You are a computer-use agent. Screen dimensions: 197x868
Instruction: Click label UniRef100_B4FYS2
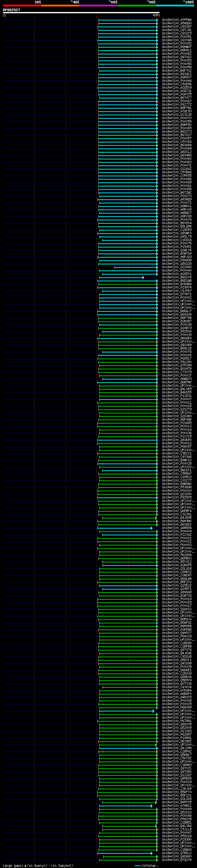pos(177,71)
